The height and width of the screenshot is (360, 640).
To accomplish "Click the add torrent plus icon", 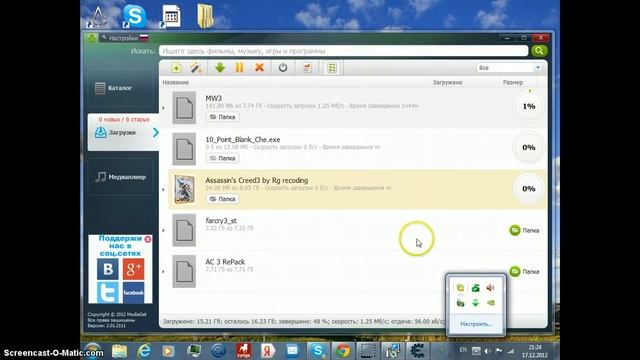I will coord(176,68).
